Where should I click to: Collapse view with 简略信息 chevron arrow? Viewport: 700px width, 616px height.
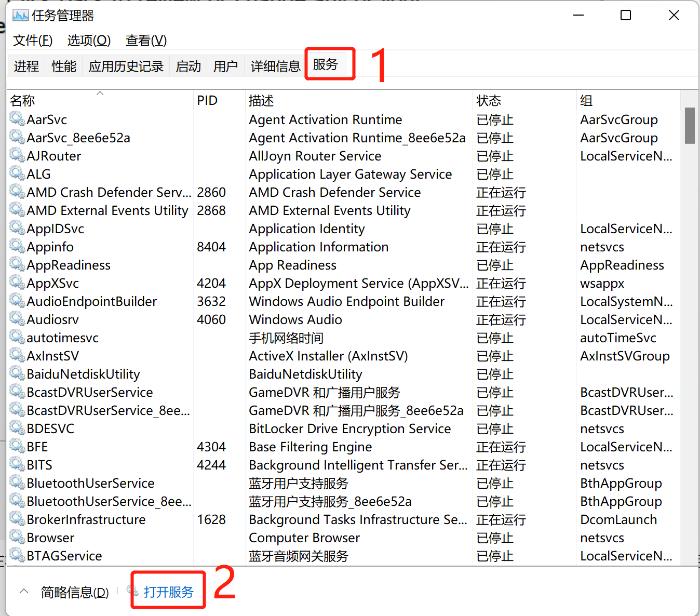pyautogui.click(x=24, y=591)
